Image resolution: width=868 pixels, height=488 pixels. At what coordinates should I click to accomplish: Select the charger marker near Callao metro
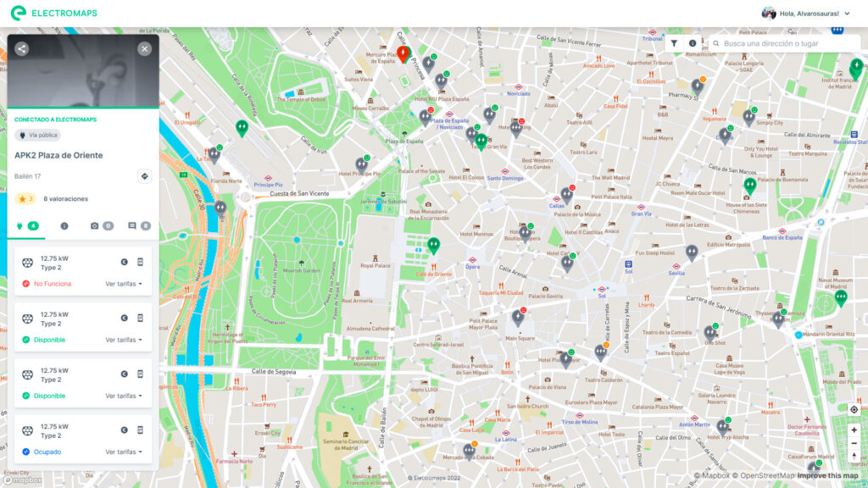tap(566, 194)
